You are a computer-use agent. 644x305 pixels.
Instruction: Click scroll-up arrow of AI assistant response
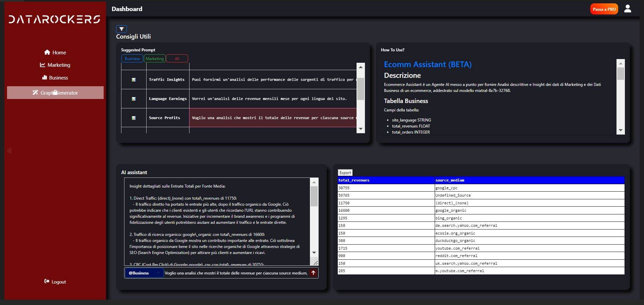click(x=314, y=182)
